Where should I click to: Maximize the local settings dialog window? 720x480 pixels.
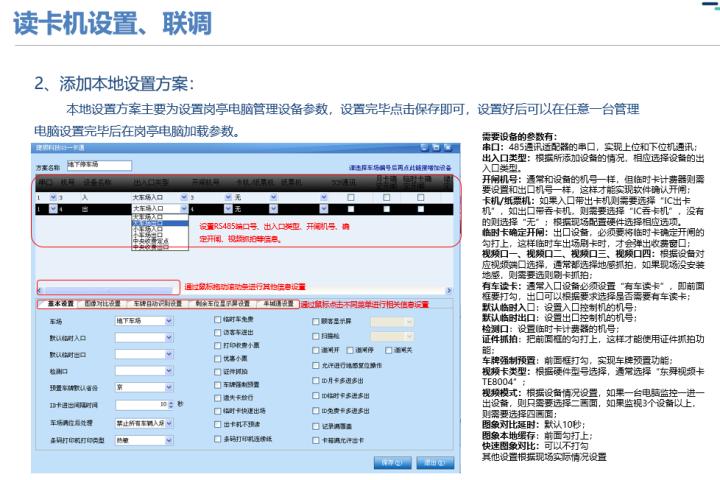coord(436,147)
